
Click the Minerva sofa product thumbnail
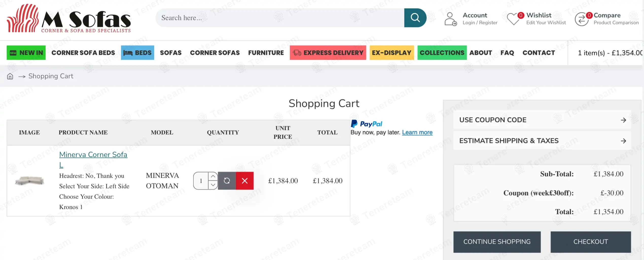tap(29, 181)
